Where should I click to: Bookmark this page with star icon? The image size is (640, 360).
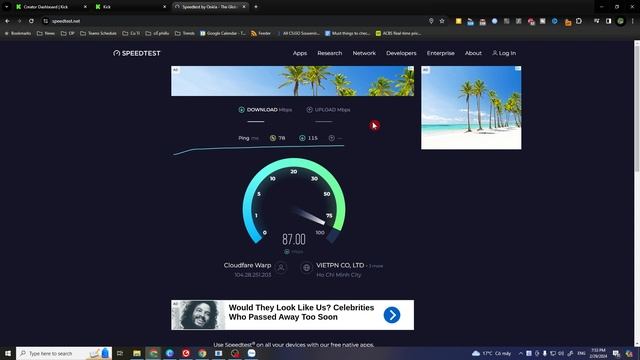[x=442, y=21]
